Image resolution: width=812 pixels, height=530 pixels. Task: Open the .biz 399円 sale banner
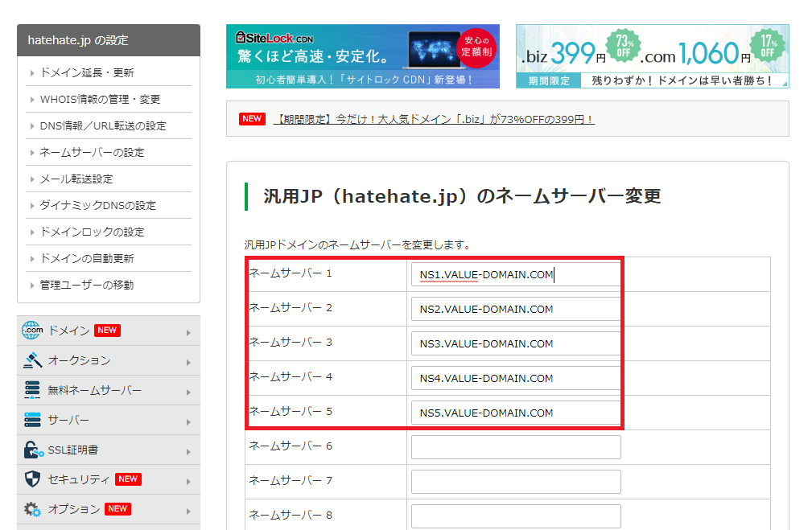point(653,56)
